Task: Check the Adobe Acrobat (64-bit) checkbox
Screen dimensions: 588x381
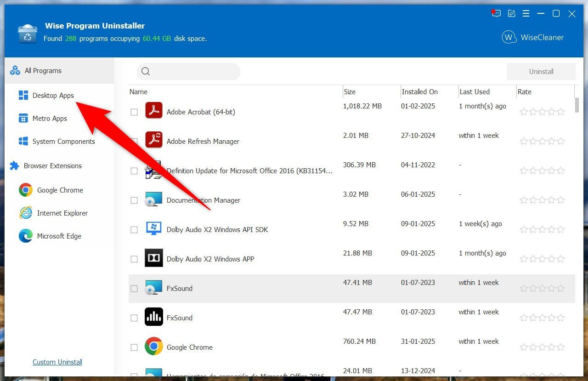Action: (x=134, y=112)
